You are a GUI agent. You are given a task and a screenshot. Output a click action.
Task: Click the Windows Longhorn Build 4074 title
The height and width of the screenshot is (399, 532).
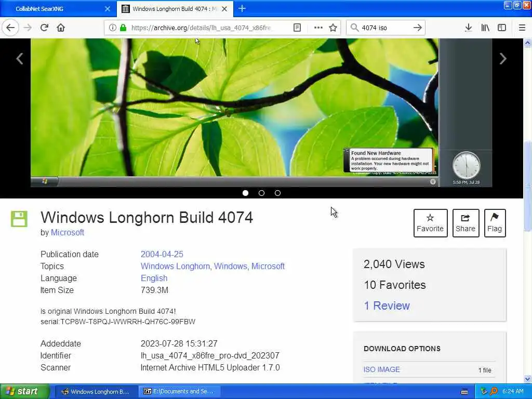tap(147, 217)
